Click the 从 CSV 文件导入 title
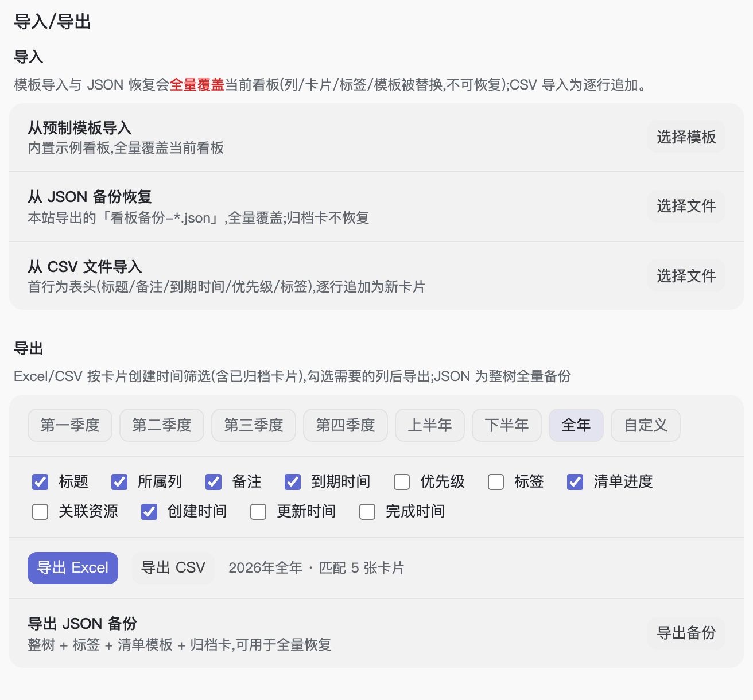Image resolution: width=753 pixels, height=700 pixels. coord(85,267)
